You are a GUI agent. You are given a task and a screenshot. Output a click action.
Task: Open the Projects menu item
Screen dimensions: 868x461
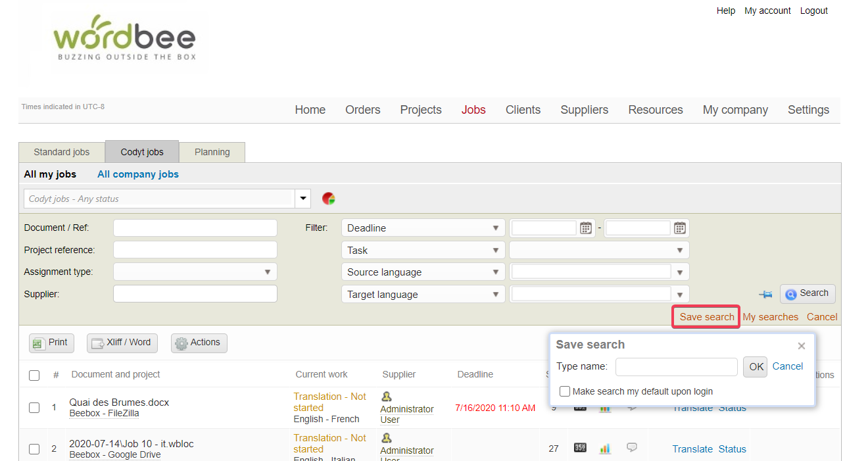coord(421,110)
